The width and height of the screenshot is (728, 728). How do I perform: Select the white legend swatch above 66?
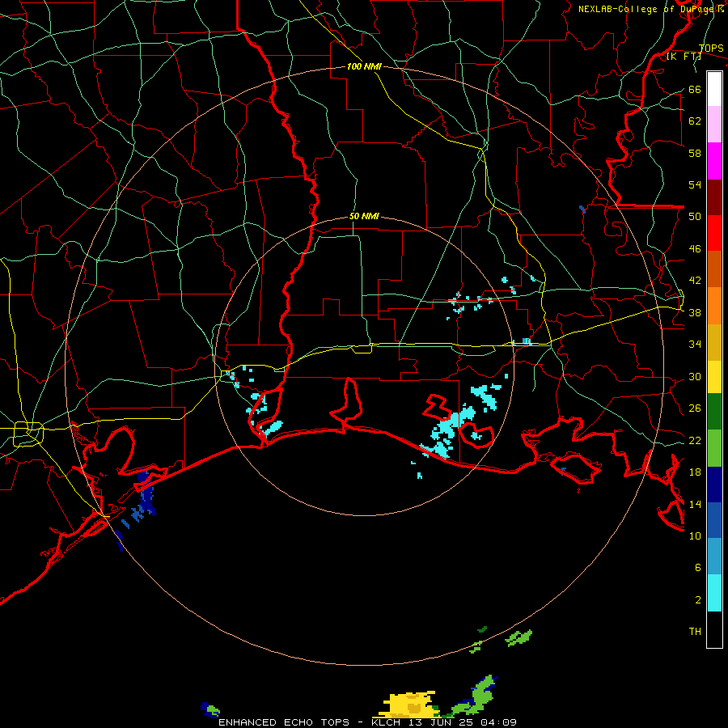click(714, 89)
